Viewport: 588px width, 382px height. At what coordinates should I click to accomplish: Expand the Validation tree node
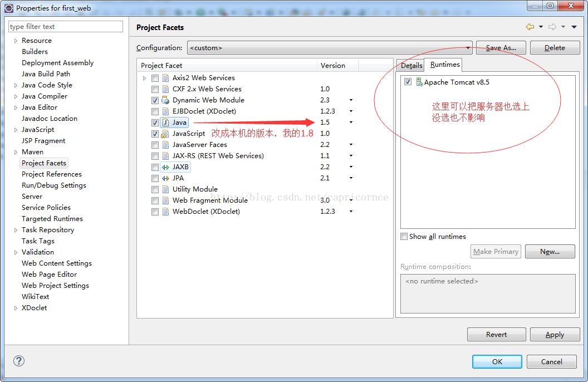click(16, 252)
